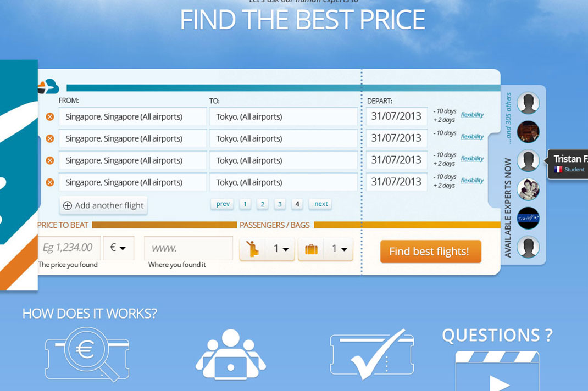Screen dimensions: 588x391
Task: Delete the fourth flight row using orange X
Action: (x=50, y=182)
